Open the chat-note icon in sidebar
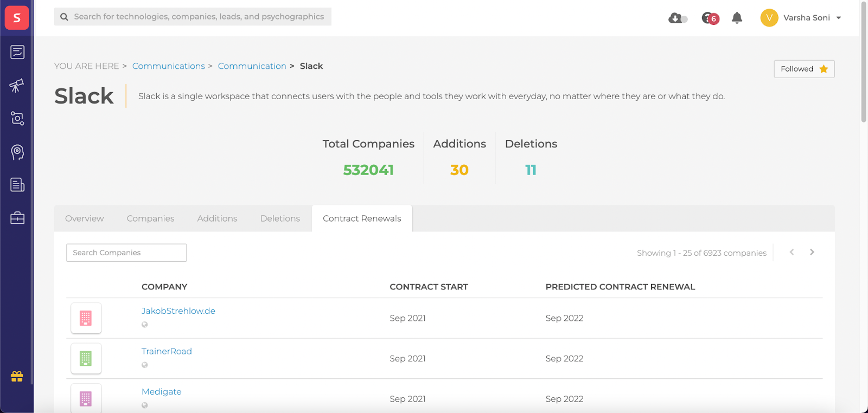 pos(17,52)
